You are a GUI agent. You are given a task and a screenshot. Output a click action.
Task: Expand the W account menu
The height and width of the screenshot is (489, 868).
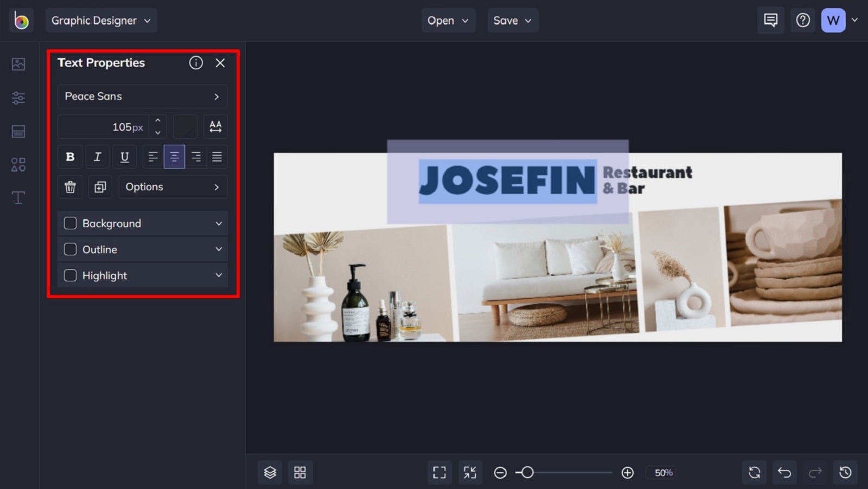(x=854, y=20)
